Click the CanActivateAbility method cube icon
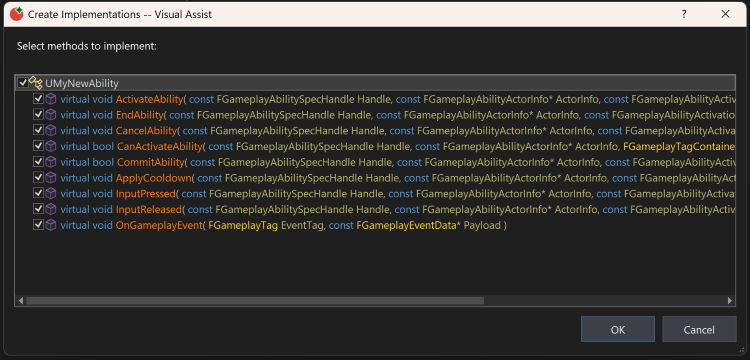Screen dimensions: 750x360 point(51,146)
